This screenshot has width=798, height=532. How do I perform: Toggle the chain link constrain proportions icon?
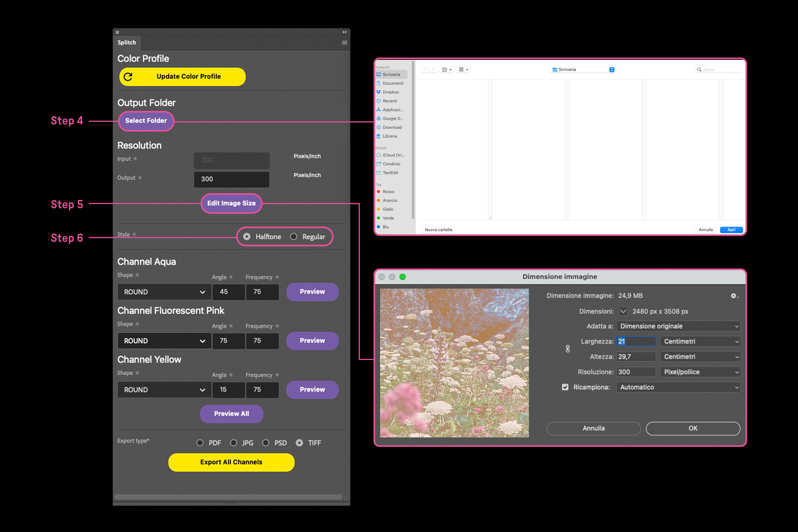pyautogui.click(x=568, y=349)
